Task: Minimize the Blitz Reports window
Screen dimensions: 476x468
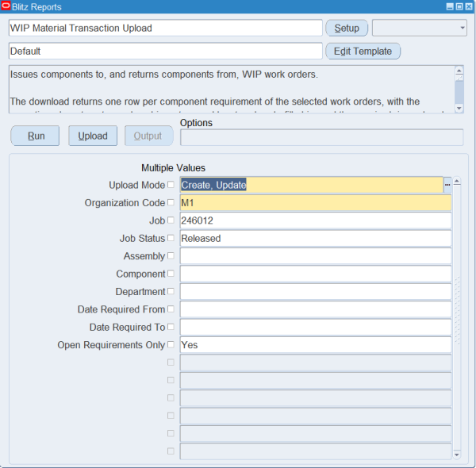Action: 450,6
